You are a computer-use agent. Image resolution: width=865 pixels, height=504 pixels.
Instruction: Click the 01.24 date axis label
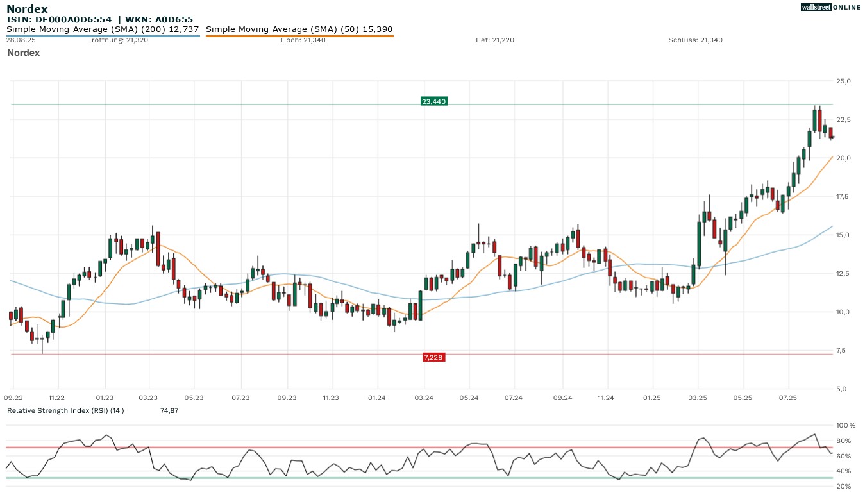[377, 398]
